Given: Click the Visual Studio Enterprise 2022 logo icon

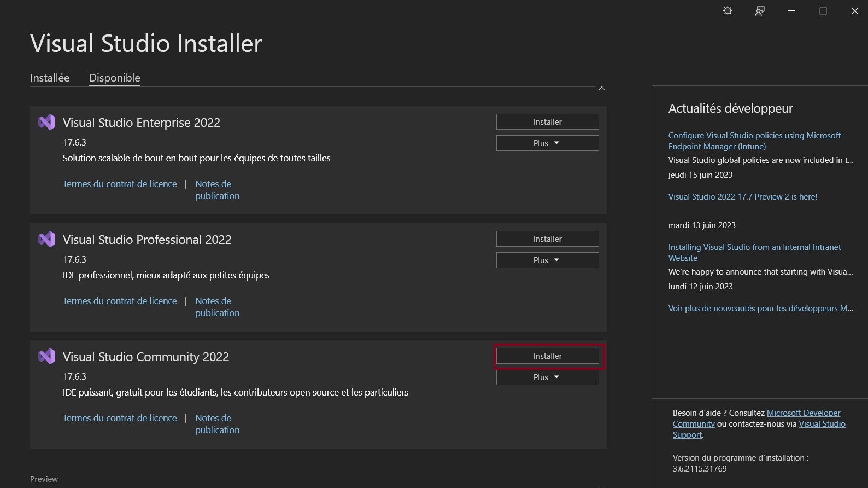Looking at the screenshot, I should coord(46,122).
